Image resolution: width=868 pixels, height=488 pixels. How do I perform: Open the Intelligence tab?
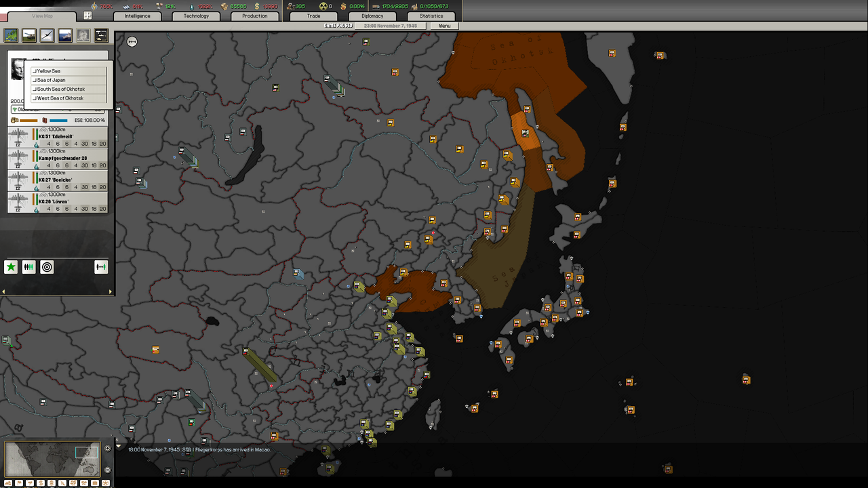coord(138,16)
